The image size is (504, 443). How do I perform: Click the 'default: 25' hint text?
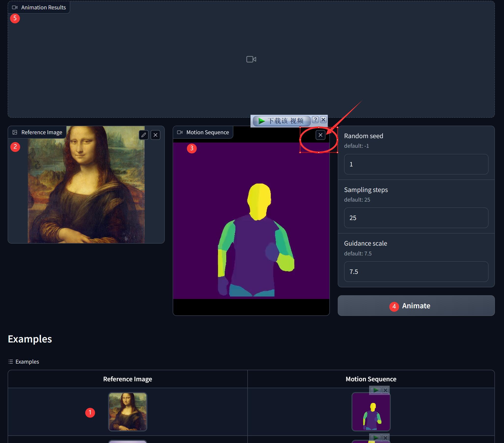pyautogui.click(x=357, y=200)
